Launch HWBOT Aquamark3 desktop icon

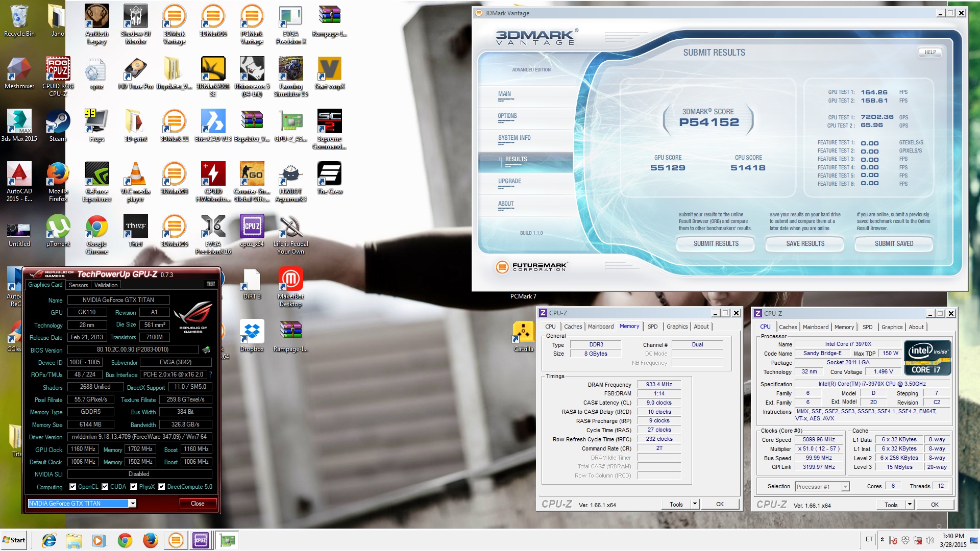pyautogui.click(x=290, y=182)
